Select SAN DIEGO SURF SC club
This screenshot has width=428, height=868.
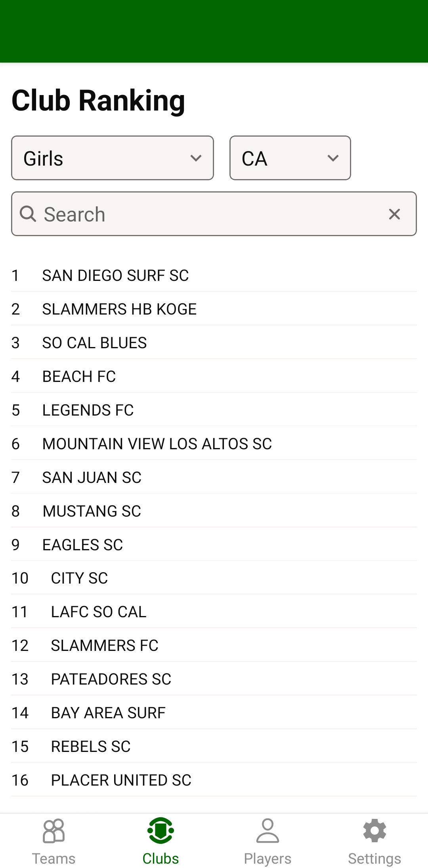click(x=115, y=275)
